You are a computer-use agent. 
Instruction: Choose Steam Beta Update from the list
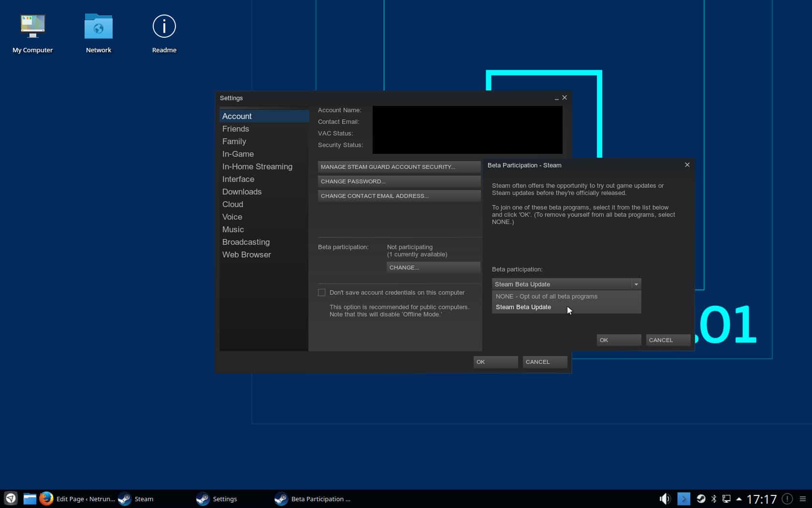[566, 307]
